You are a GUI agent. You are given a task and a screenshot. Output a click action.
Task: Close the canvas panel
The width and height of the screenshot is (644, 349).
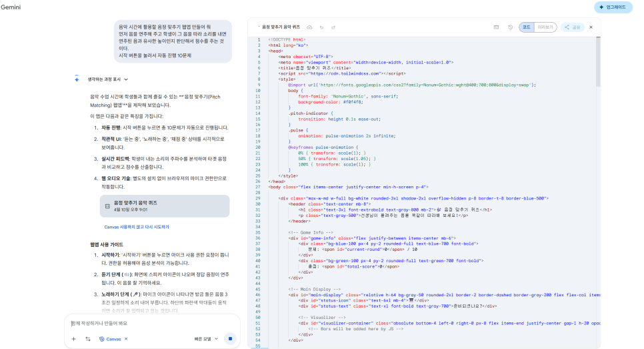(591, 27)
